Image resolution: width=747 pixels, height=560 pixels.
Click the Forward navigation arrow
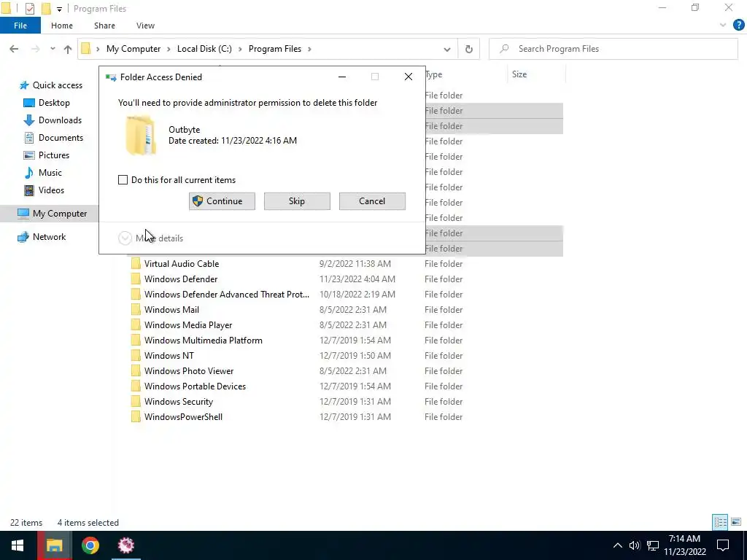(35, 49)
